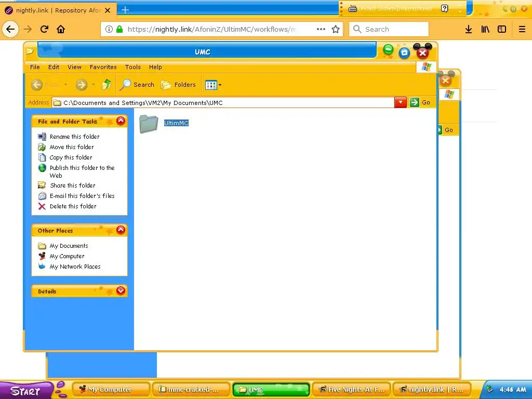Collapse the Other Places panel

tap(121, 230)
